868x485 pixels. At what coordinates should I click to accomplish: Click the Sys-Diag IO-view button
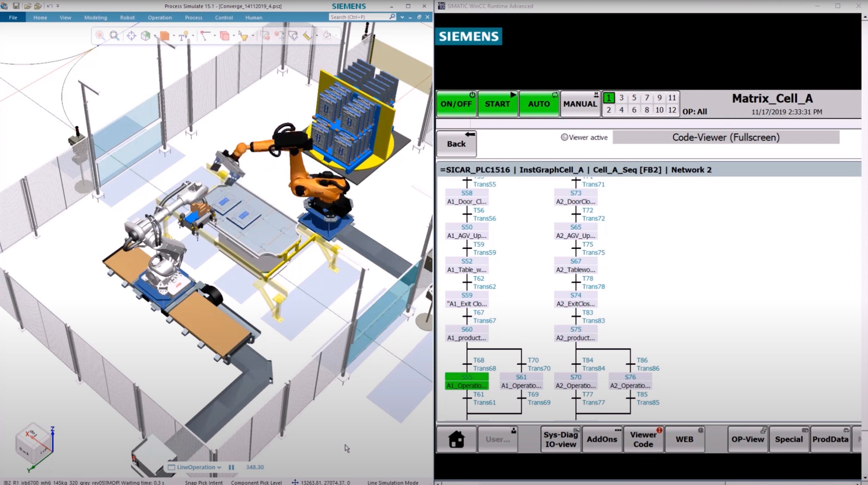point(560,439)
